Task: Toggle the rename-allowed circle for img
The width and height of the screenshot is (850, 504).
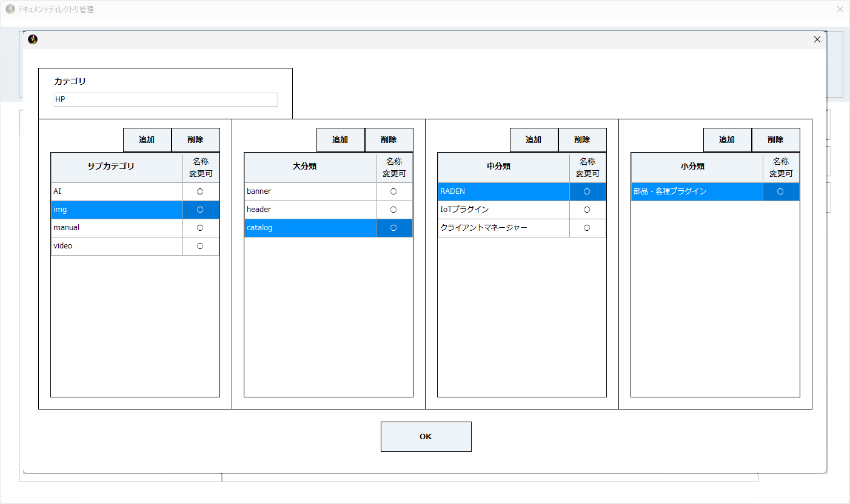Action: click(x=200, y=210)
